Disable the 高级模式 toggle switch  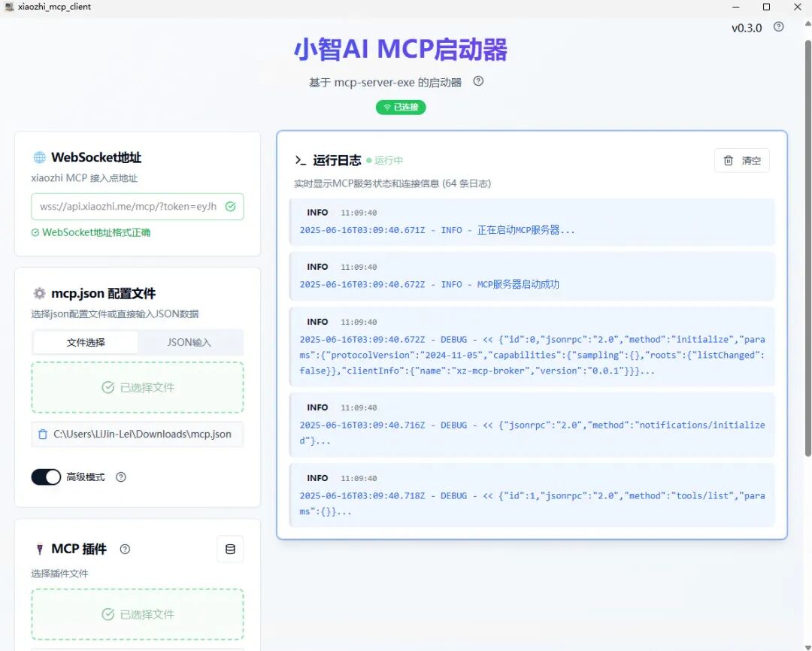pos(46,477)
